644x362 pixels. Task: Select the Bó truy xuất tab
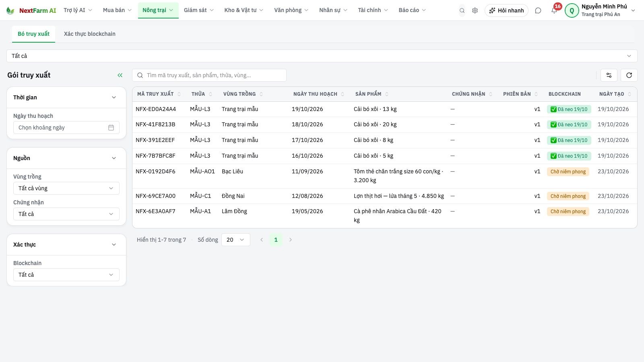(33, 34)
